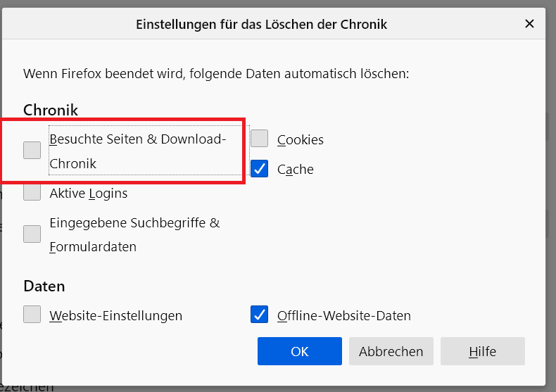556x392 pixels.
Task: Close the dialog with the X icon
Action: pyautogui.click(x=529, y=24)
